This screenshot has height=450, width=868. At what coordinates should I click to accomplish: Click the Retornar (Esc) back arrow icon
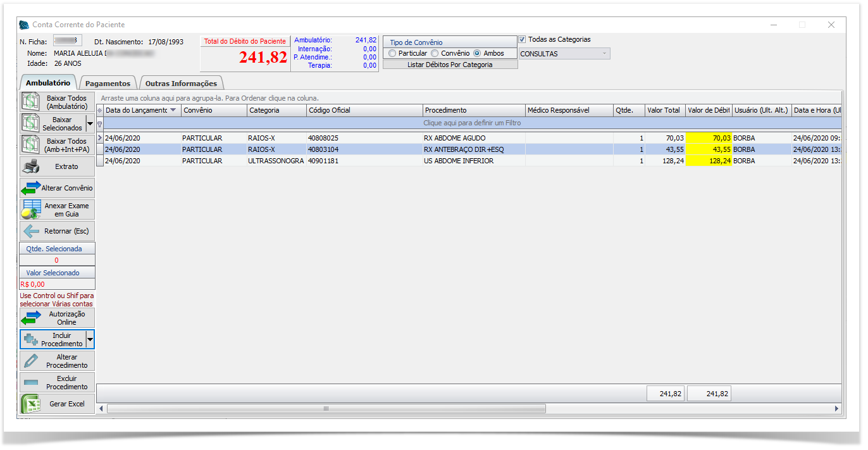click(30, 231)
